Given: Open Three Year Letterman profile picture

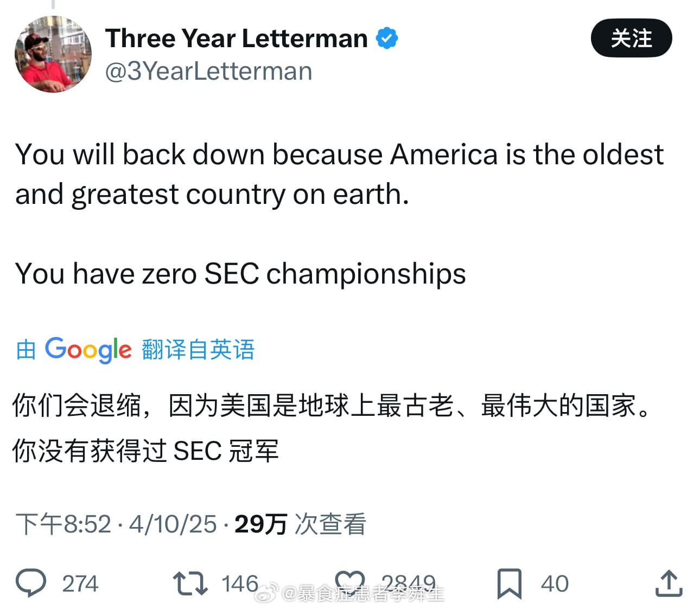Looking at the screenshot, I should 53,54.
